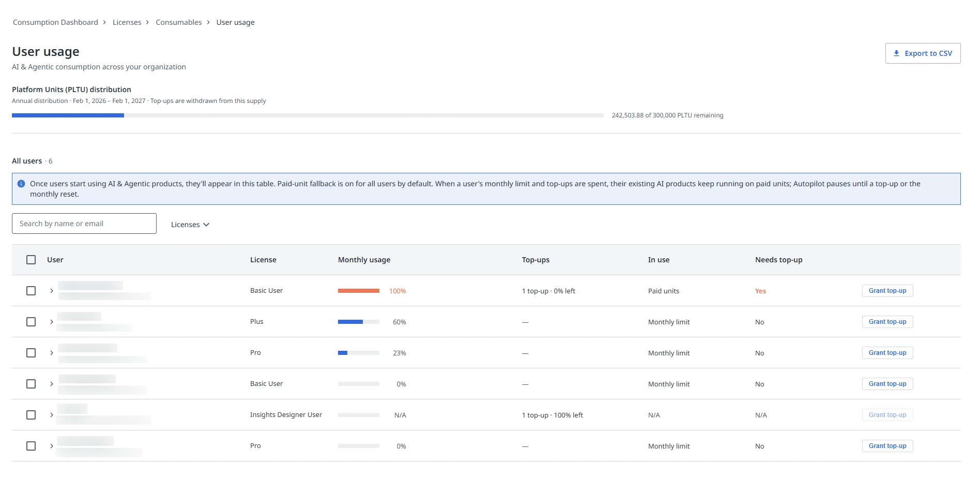Click the orange 100% monthly usage bar
The height and width of the screenshot is (477, 980).
click(359, 291)
